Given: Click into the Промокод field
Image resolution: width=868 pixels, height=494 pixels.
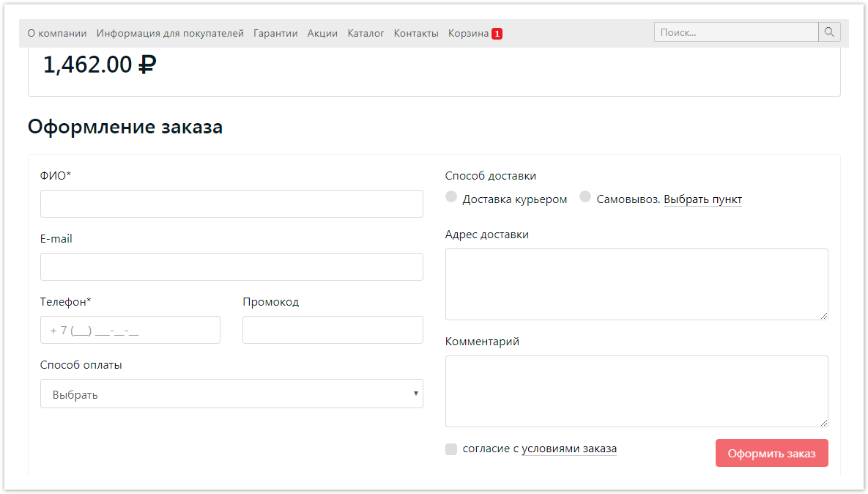Looking at the screenshot, I should point(333,330).
